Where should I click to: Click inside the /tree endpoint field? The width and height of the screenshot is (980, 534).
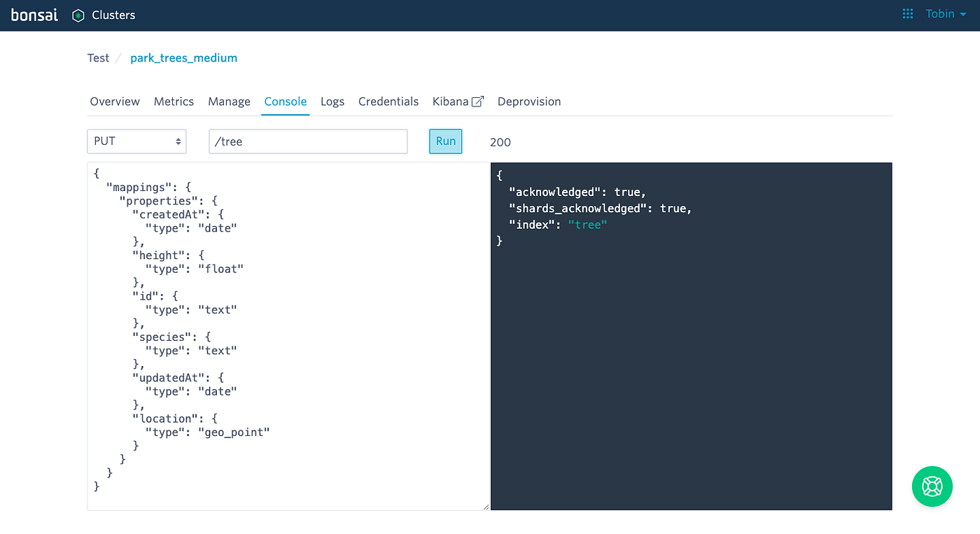tap(308, 141)
